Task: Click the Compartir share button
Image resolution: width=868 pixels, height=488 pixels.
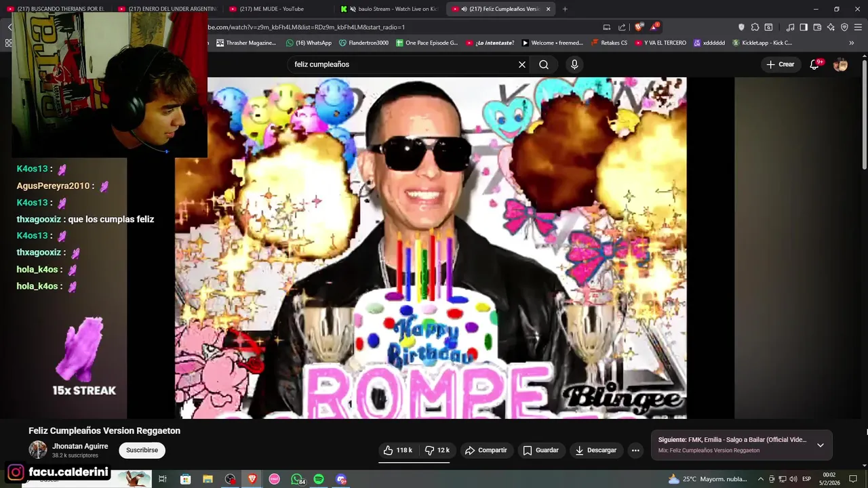Action: point(486,450)
